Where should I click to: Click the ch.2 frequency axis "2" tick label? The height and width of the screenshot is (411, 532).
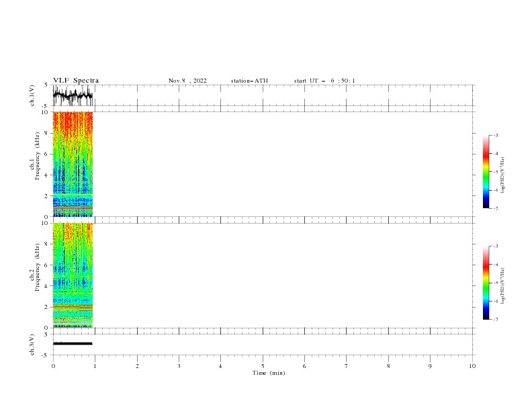tap(46, 307)
